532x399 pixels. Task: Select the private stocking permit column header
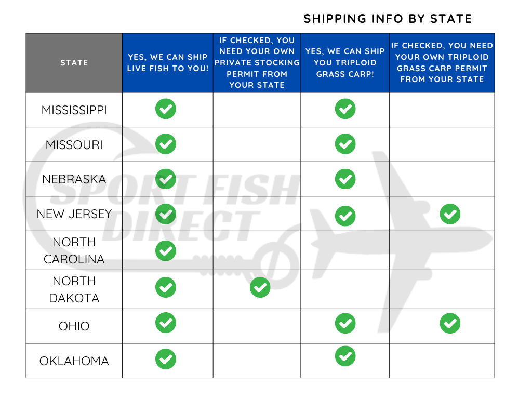[257, 63]
